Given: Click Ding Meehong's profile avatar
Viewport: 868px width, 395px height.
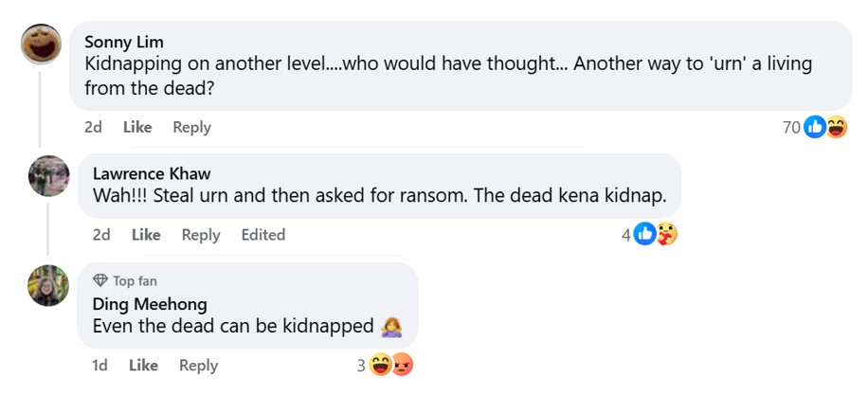Looking at the screenshot, I should point(49,285).
